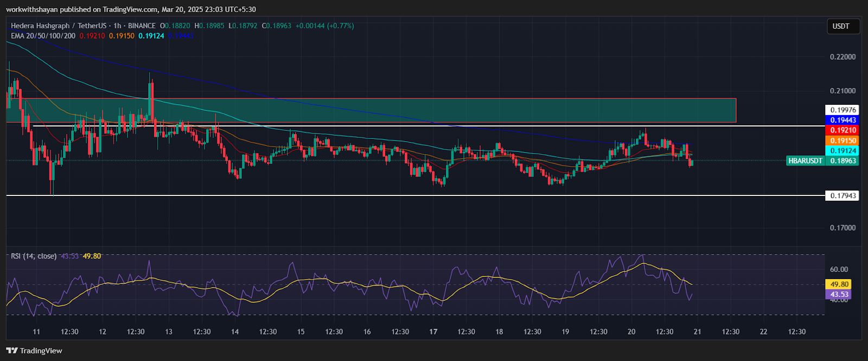This screenshot has width=868, height=361.
Task: Click date 17 on the time axis
Action: [x=433, y=332]
